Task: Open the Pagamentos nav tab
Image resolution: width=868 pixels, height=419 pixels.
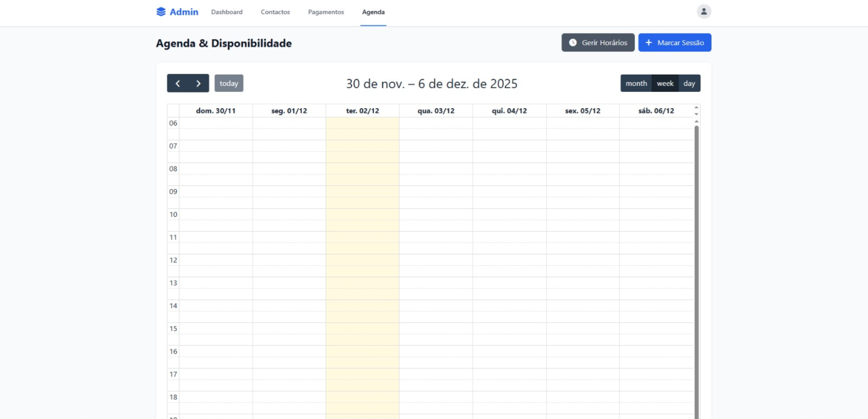Action: tap(326, 12)
